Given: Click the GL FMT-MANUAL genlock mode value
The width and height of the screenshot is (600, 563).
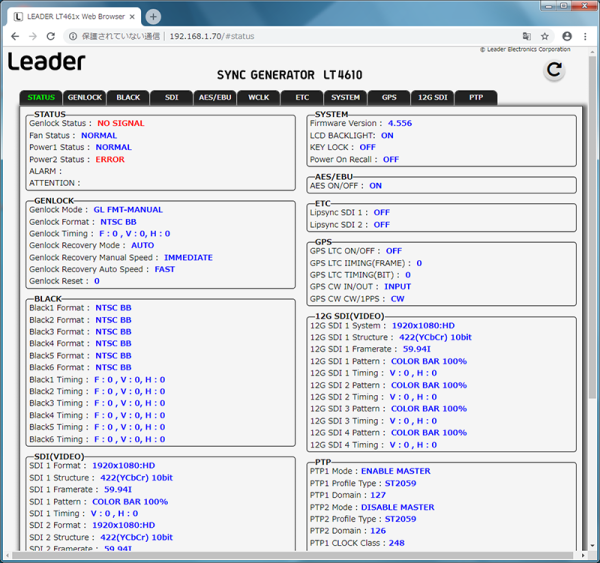Looking at the screenshot, I should pos(128,210).
